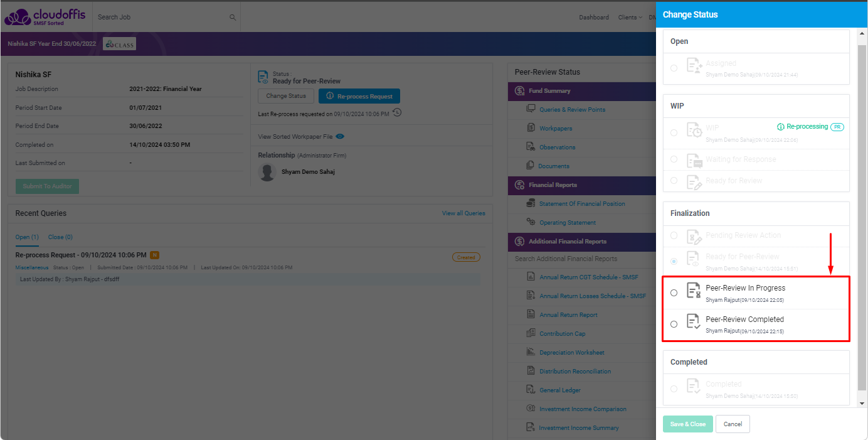Click the Miscellaneous query category link

(x=32, y=267)
